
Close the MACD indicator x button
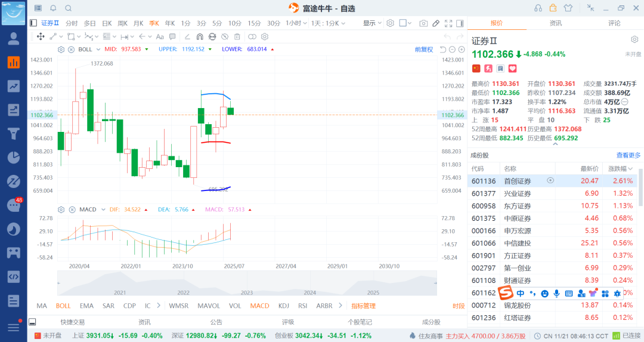click(72, 209)
